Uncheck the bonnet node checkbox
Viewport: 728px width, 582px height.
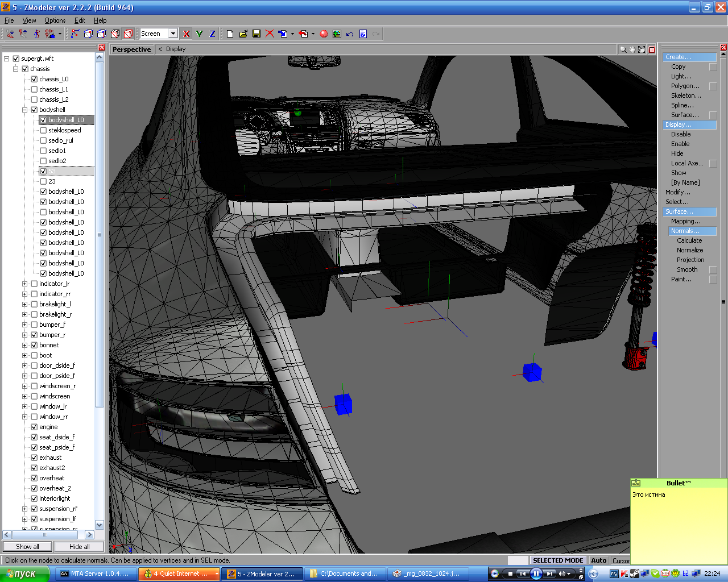coord(34,345)
